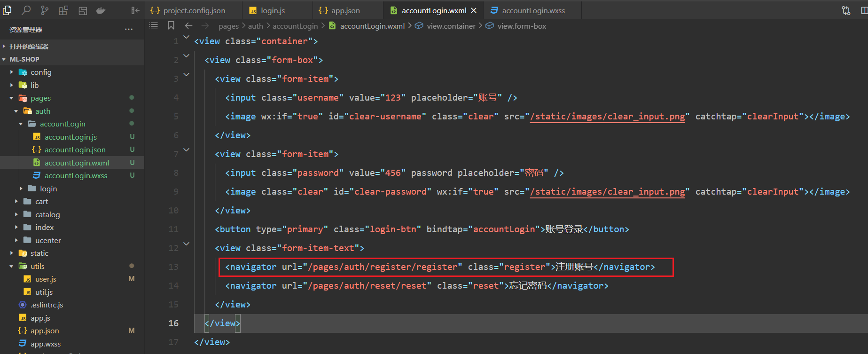Open the Explorer files view icon
This screenshot has height=354, width=868.
pyautogui.click(x=7, y=10)
